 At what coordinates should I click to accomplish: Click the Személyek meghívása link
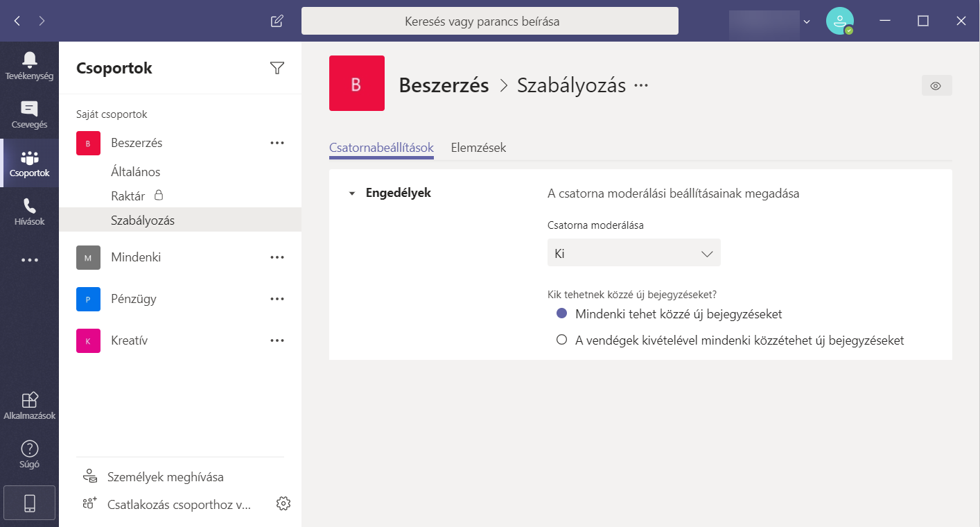[165, 477]
